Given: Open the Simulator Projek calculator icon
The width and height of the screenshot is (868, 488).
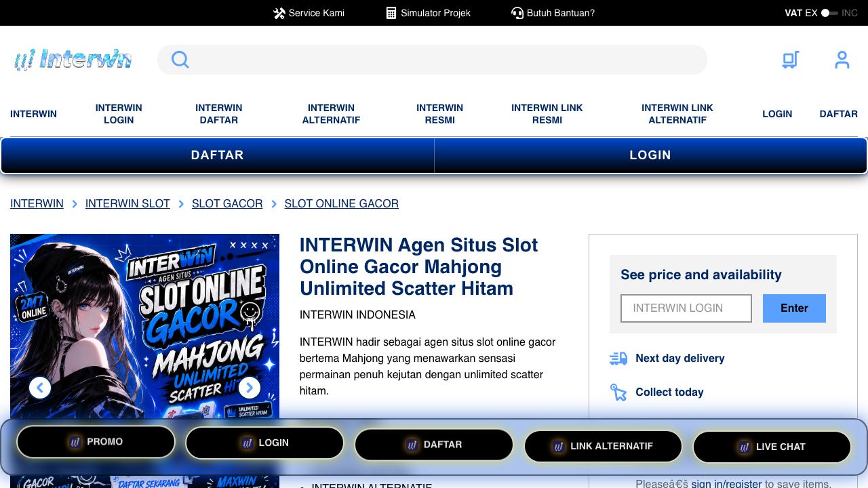Looking at the screenshot, I should tap(391, 13).
